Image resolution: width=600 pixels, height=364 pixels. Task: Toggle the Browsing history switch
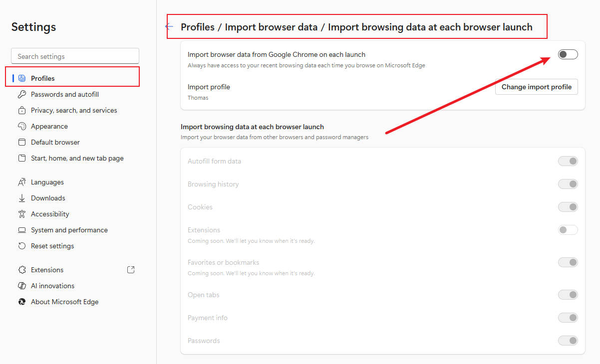[x=568, y=184]
